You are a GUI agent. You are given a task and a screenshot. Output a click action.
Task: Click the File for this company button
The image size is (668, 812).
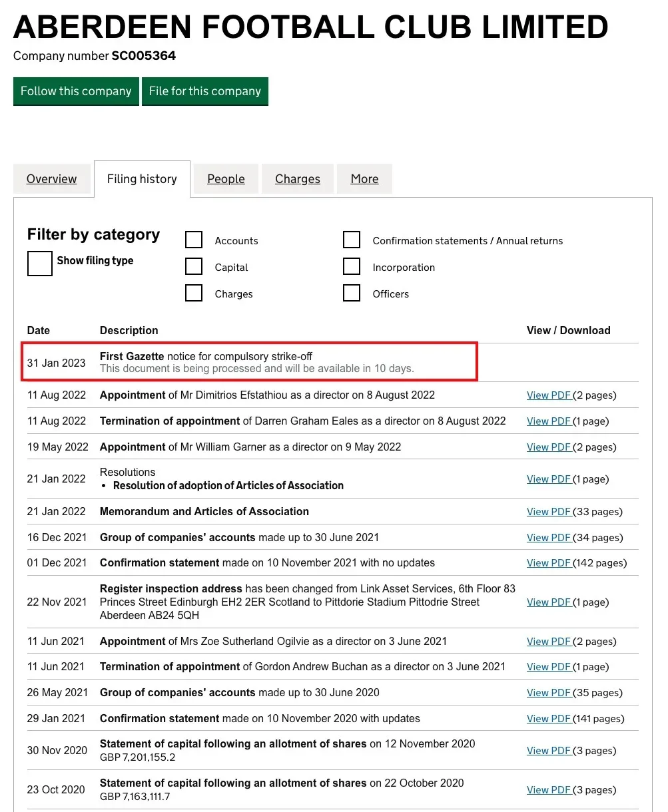click(205, 91)
